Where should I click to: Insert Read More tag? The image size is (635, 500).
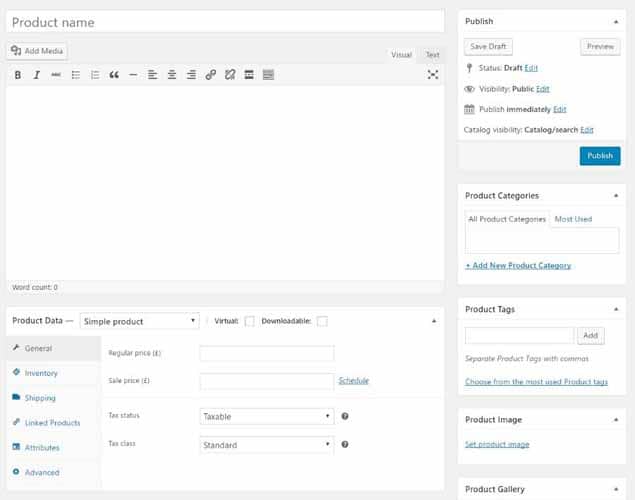249,75
